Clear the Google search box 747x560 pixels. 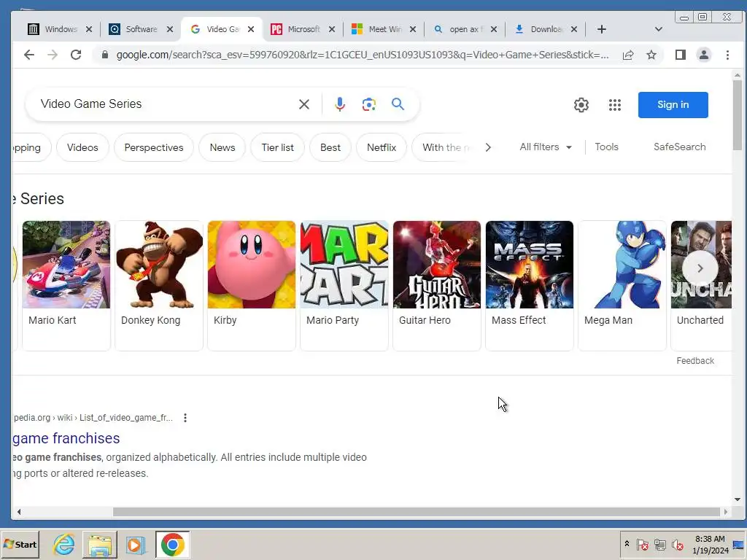pyautogui.click(x=304, y=104)
